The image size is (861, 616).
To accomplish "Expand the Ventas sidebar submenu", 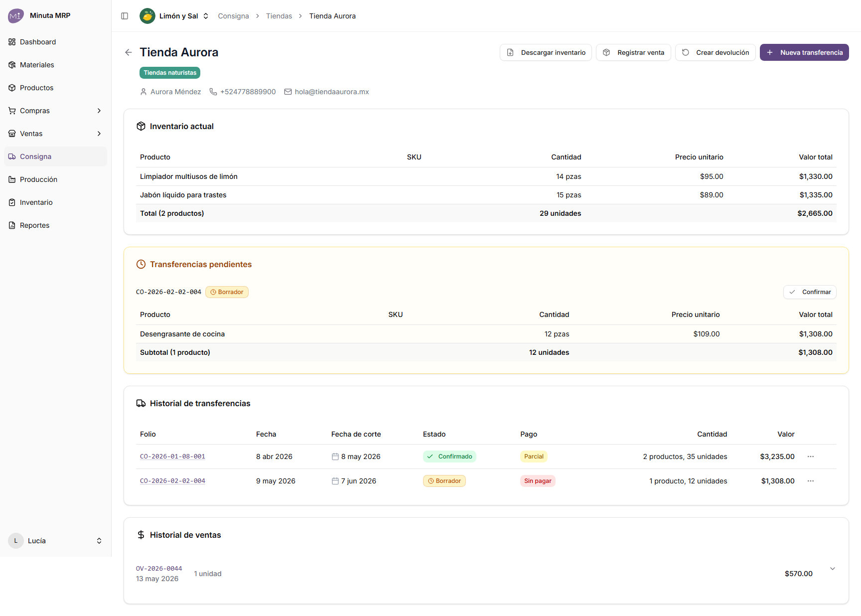I will 99,134.
